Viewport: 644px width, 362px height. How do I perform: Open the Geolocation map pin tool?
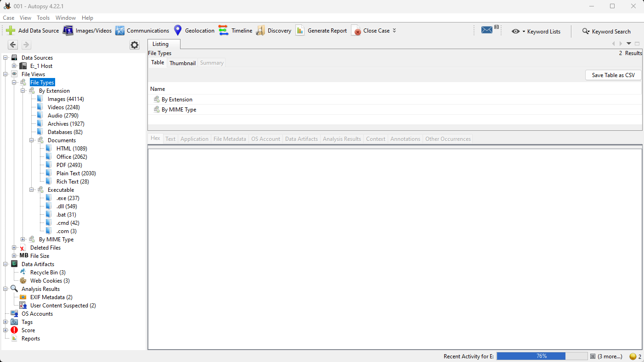coord(178,31)
